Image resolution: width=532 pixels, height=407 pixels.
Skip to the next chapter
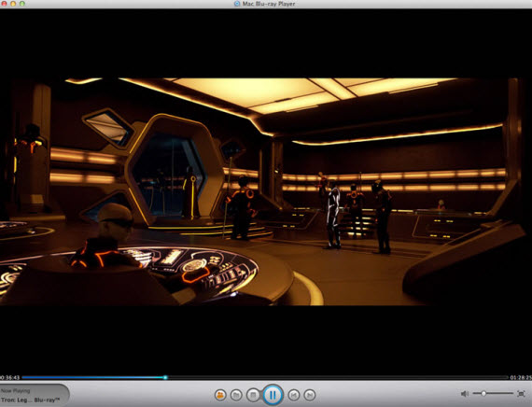point(309,395)
